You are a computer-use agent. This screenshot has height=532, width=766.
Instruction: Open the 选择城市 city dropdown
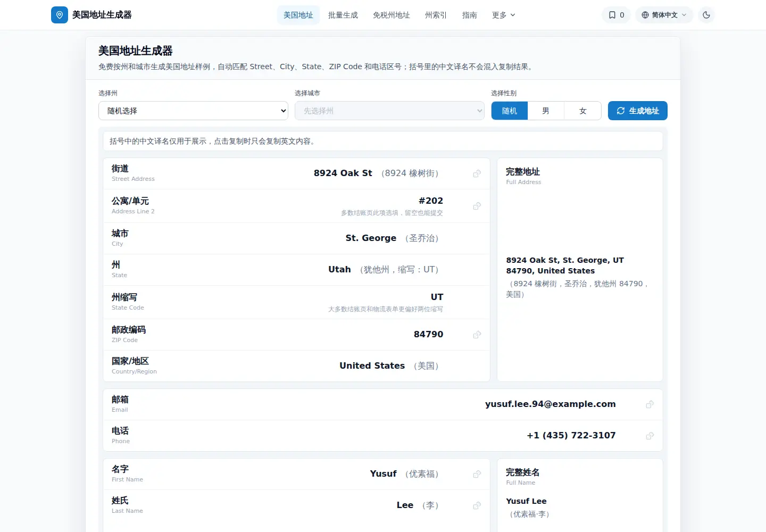(x=389, y=111)
